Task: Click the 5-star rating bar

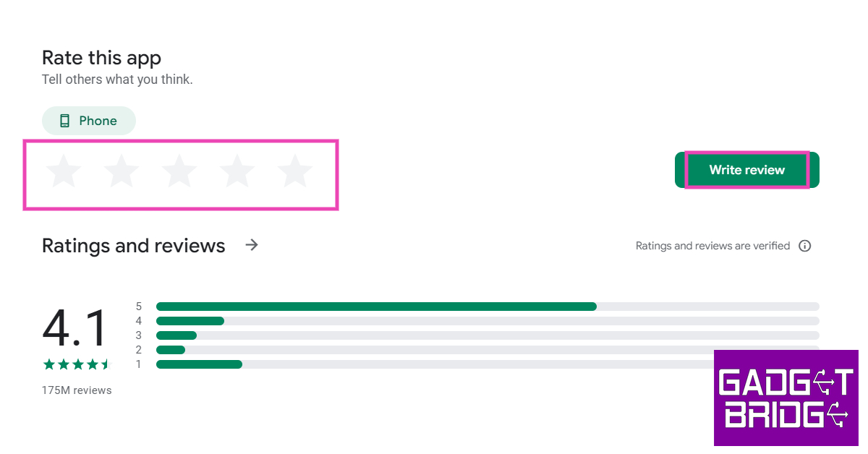Action: pyautogui.click(x=487, y=307)
